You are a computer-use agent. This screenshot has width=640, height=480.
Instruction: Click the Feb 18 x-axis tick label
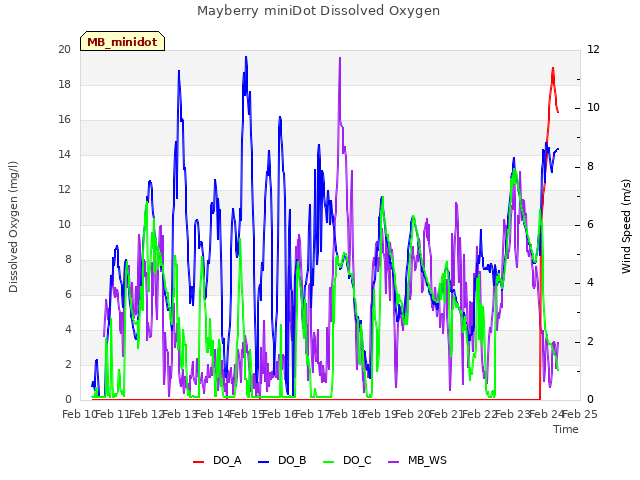click(x=346, y=414)
